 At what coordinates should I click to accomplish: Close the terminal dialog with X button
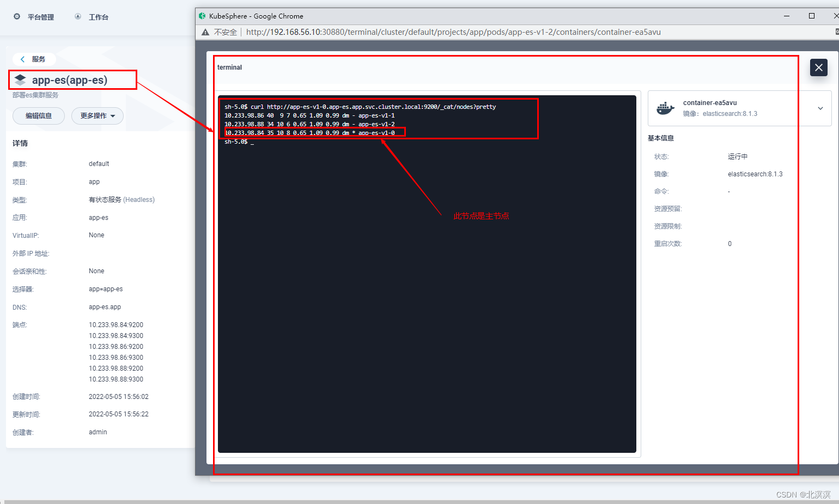coord(818,67)
